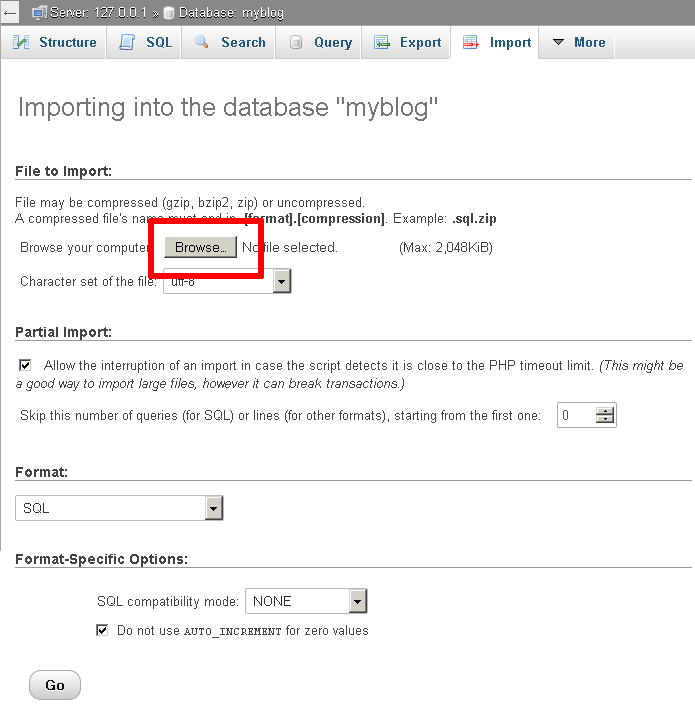Click the SQL tab icon

[x=127, y=43]
